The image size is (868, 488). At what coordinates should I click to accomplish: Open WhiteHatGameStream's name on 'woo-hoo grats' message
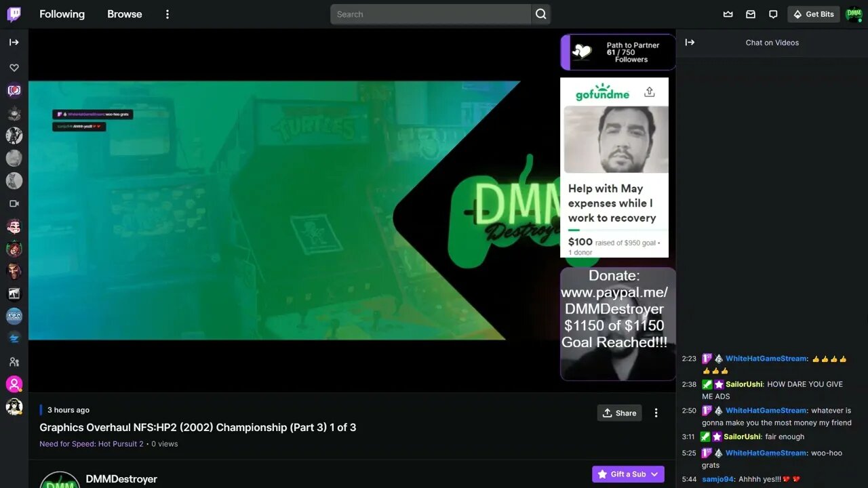tap(766, 453)
